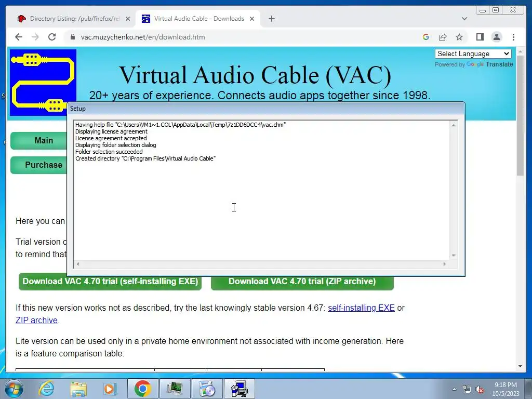Switch to Chrome in the taskbar
The image size is (532, 399).
(142, 389)
